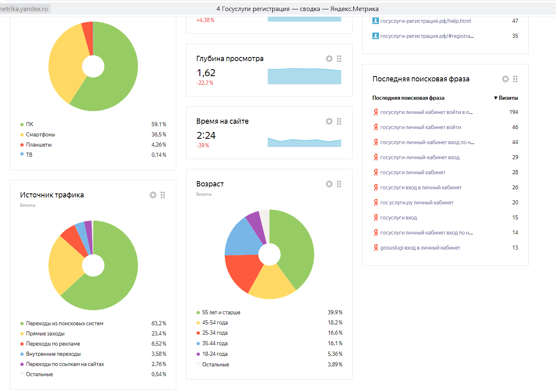Click page icon beside госуслуги-регистрация.рф/#registra...
This screenshot has height=392, width=556.
tap(376, 36)
